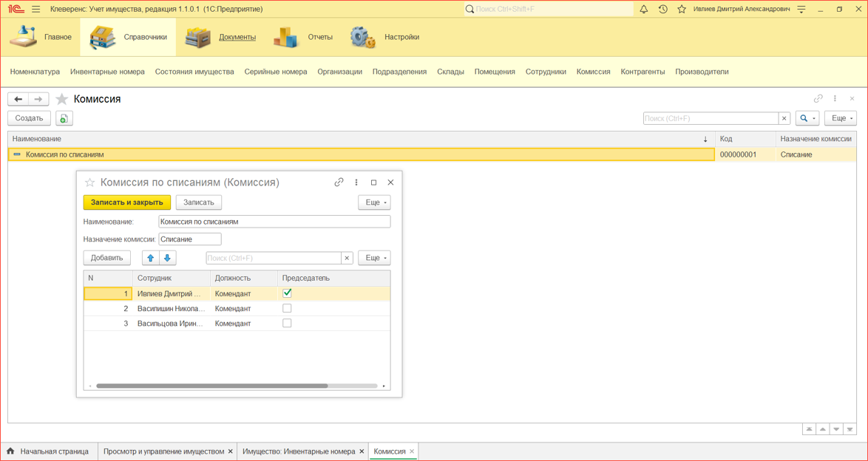Click Создать button
This screenshot has height=461, width=868.
click(x=30, y=118)
